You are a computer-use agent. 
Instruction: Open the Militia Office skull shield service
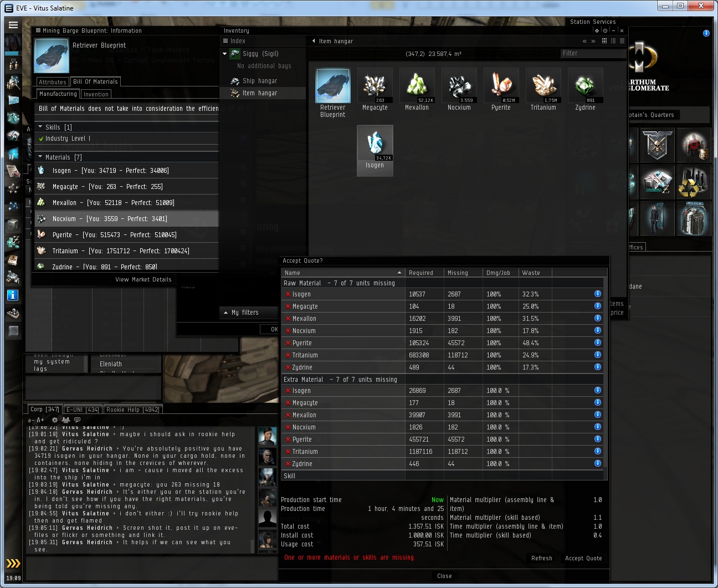(x=658, y=145)
